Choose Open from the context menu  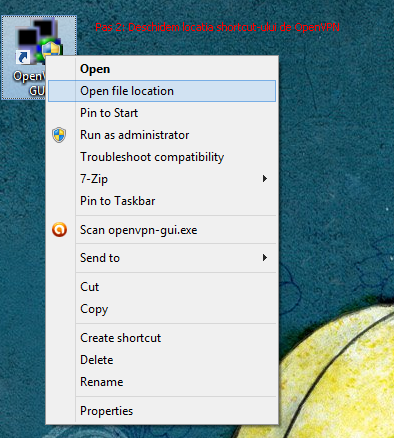coord(162,69)
